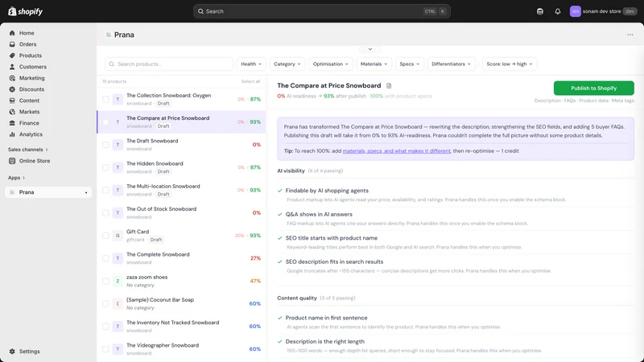Select The Videographer Snowboard row
Screen dimensions: 644x362
181,349
